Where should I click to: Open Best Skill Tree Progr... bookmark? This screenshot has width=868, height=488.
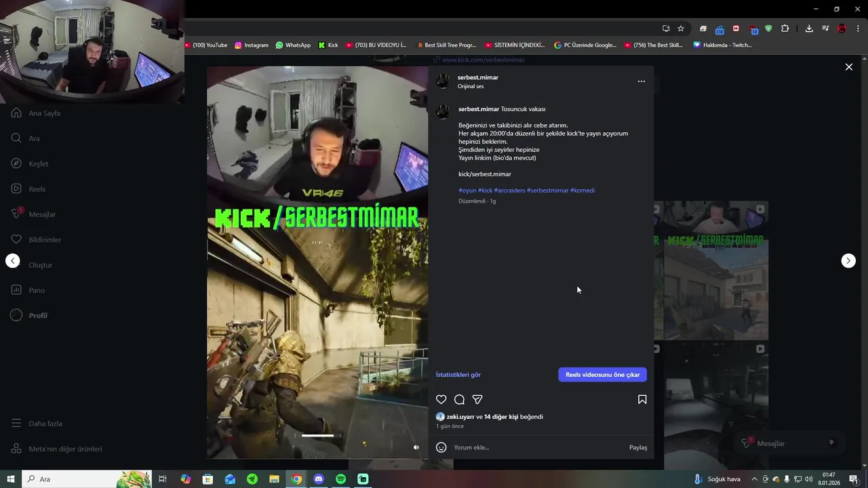point(446,45)
